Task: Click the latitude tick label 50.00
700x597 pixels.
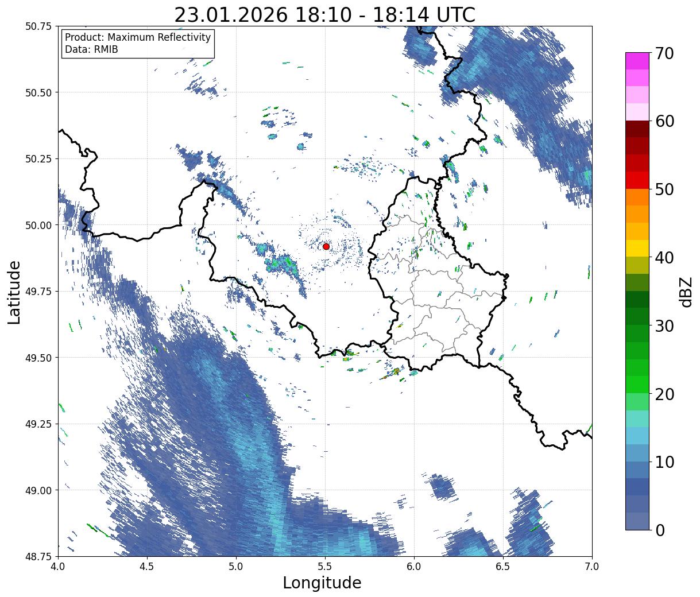Action: (x=38, y=225)
